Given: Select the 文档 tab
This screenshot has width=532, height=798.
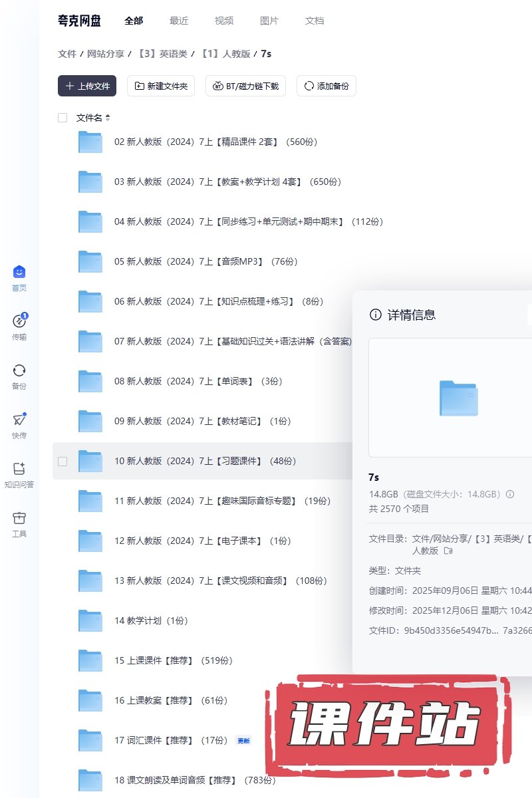Looking at the screenshot, I should click(315, 21).
